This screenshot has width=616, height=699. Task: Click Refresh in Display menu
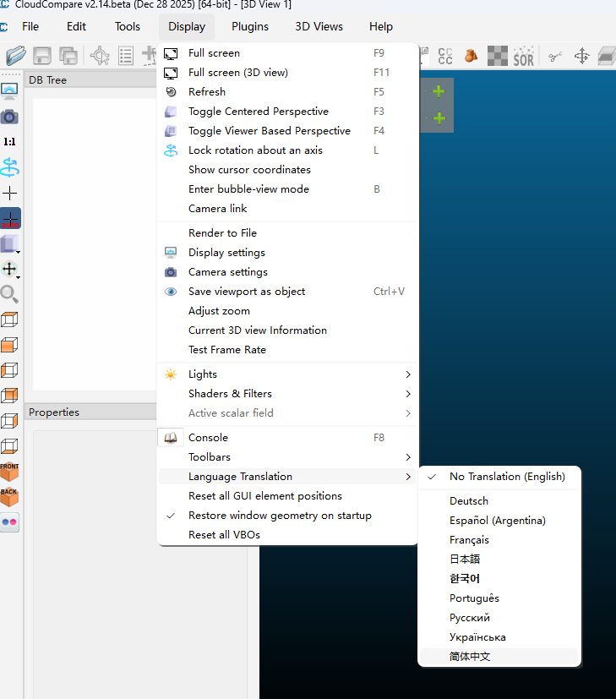point(287,92)
